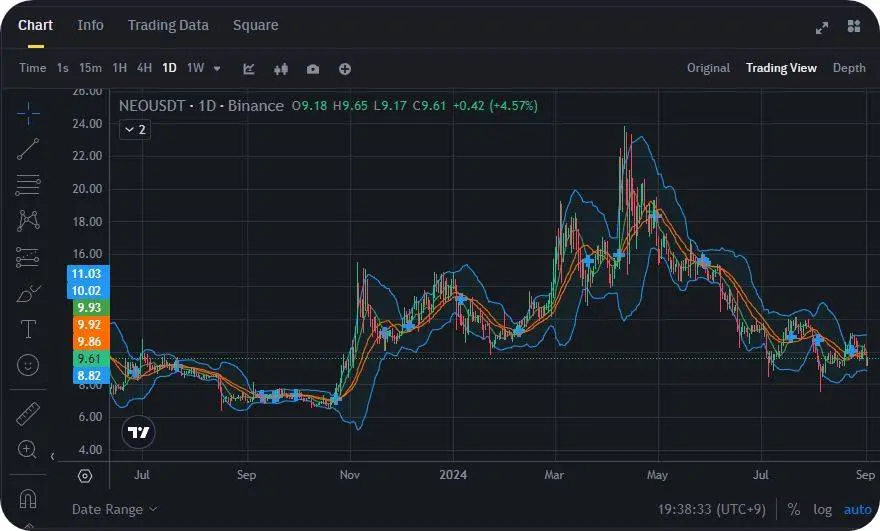Open the multi-chart grid layout
Image resolution: width=880 pixels, height=531 pixels.
point(854,26)
